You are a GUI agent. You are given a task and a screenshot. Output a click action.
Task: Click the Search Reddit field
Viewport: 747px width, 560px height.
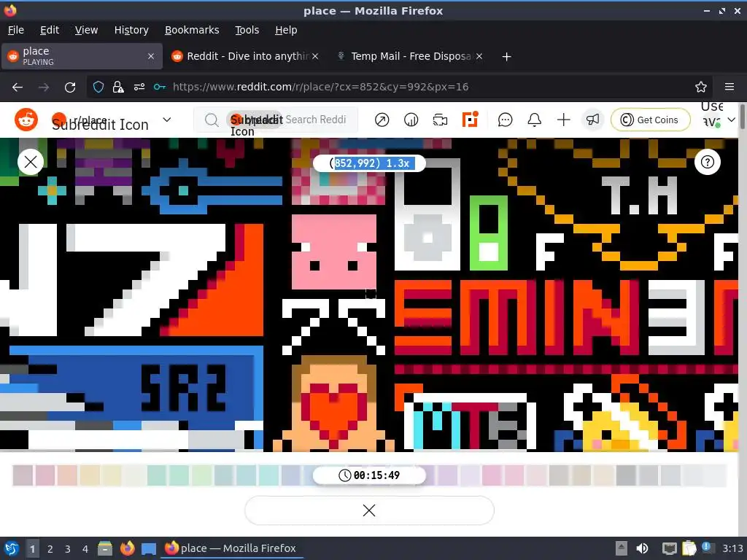tap(276, 120)
